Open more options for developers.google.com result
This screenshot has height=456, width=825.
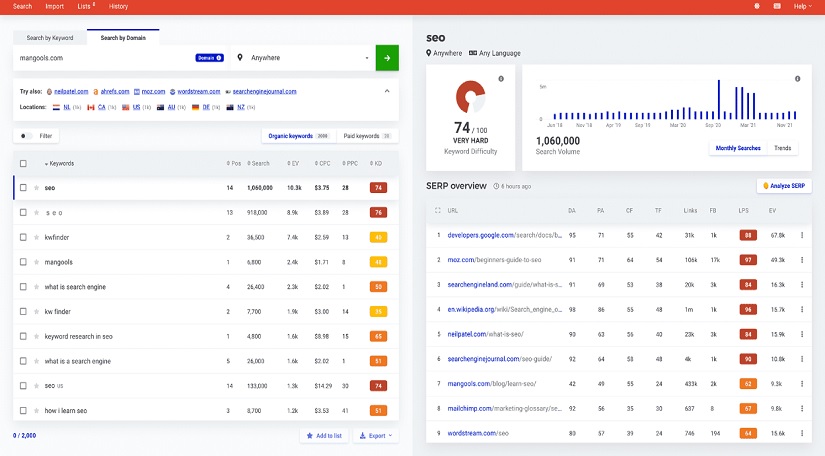(x=802, y=235)
